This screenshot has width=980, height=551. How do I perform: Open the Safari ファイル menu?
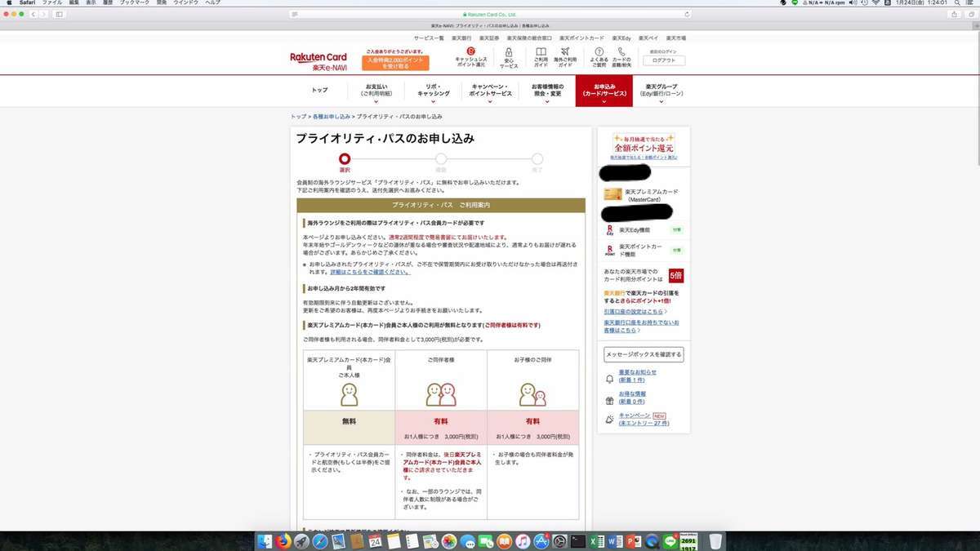click(x=51, y=3)
